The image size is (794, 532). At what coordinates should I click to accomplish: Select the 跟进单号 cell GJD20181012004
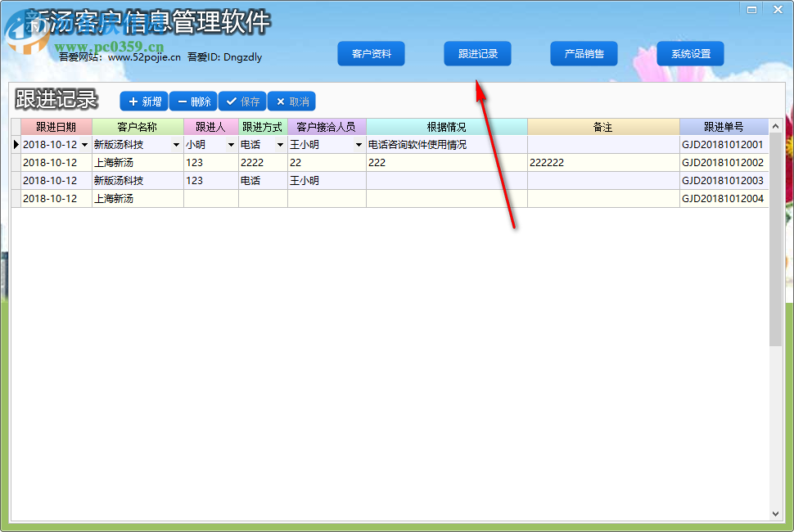click(x=724, y=198)
